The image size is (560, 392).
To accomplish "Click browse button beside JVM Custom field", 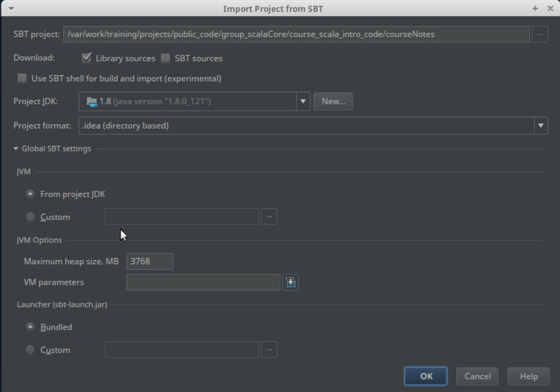I will pyautogui.click(x=269, y=217).
